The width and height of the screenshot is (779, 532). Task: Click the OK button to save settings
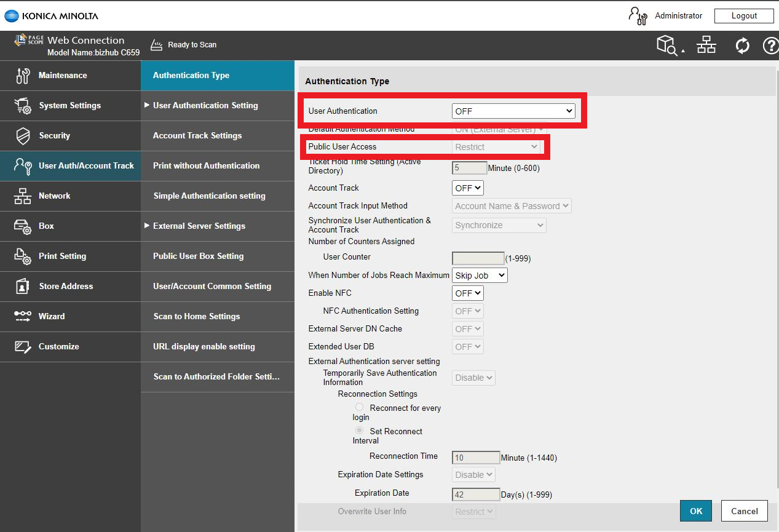[x=695, y=510]
